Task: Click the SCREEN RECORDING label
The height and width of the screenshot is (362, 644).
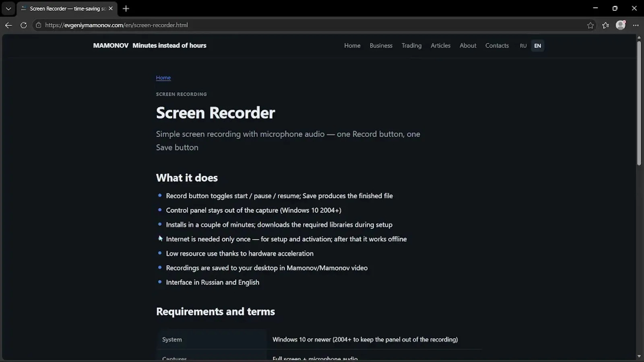Action: coord(181,94)
